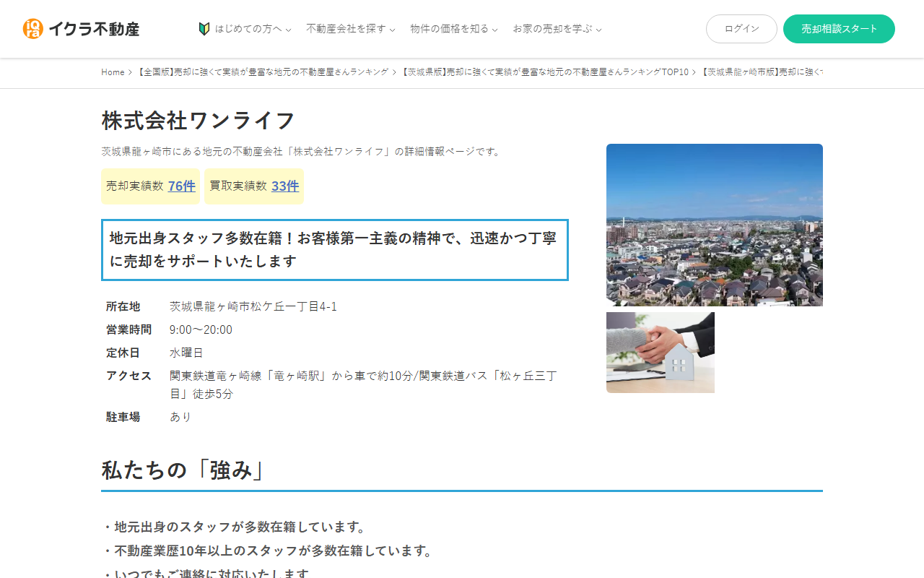Screen dimensions: 924x578
Task: Click the 営業時間 row label
Action: 128,329
